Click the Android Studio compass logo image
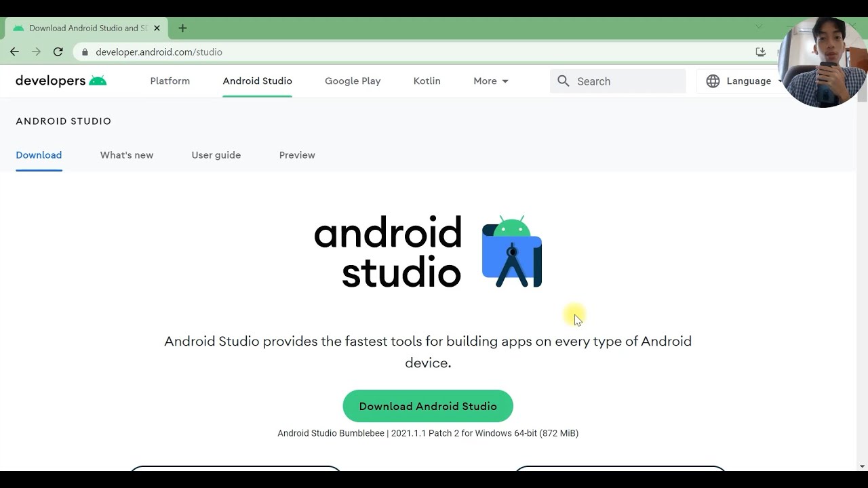868x488 pixels. point(512,251)
